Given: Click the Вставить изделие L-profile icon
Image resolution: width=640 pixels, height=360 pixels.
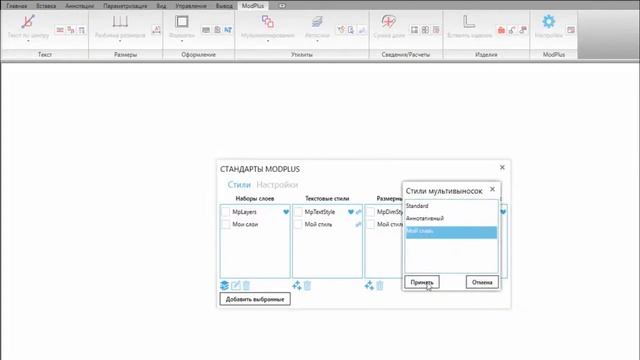Looking at the screenshot, I should [x=469, y=22].
